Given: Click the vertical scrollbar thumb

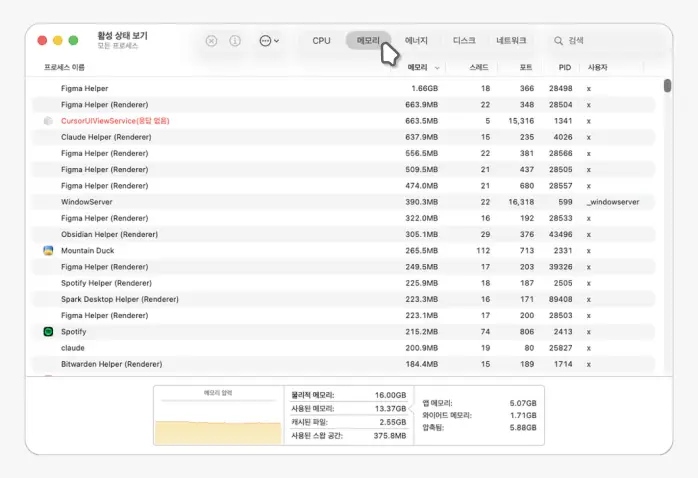Looking at the screenshot, I should (x=667, y=85).
